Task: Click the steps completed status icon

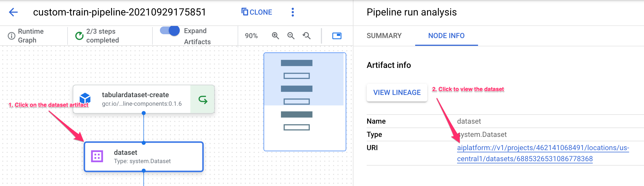Action: (x=79, y=36)
